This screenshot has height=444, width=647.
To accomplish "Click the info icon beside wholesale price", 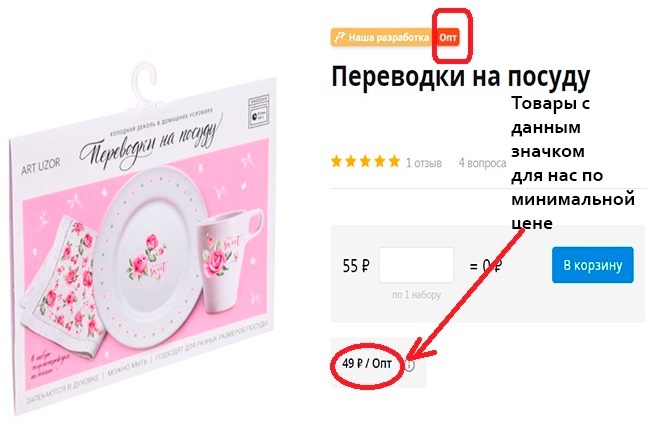I will coord(409,365).
